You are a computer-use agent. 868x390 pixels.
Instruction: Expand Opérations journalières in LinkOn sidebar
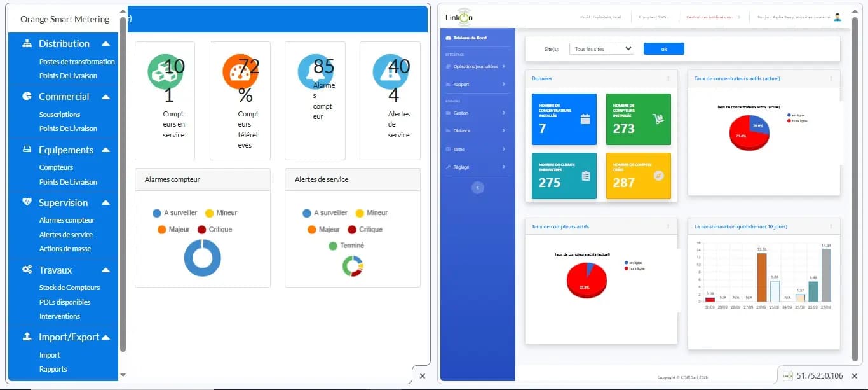click(x=477, y=66)
